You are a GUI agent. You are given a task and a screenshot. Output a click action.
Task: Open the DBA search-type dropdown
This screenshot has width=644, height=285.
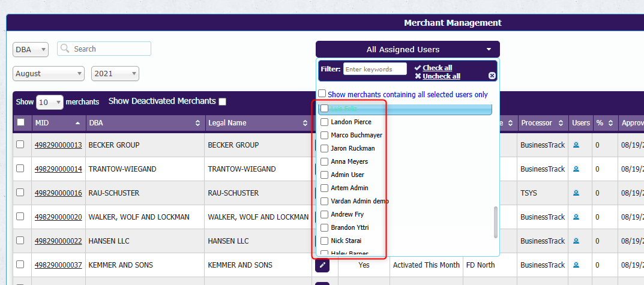[31, 50]
